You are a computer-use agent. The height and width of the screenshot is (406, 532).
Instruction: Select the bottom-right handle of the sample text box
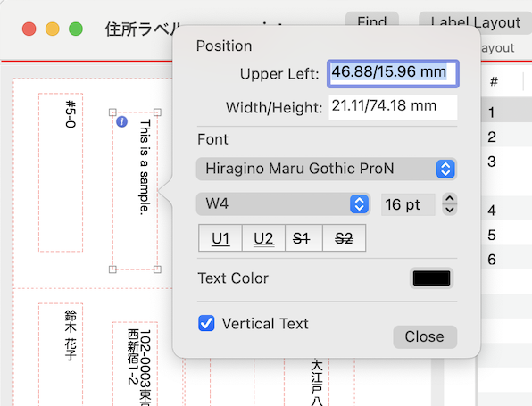[x=157, y=269]
